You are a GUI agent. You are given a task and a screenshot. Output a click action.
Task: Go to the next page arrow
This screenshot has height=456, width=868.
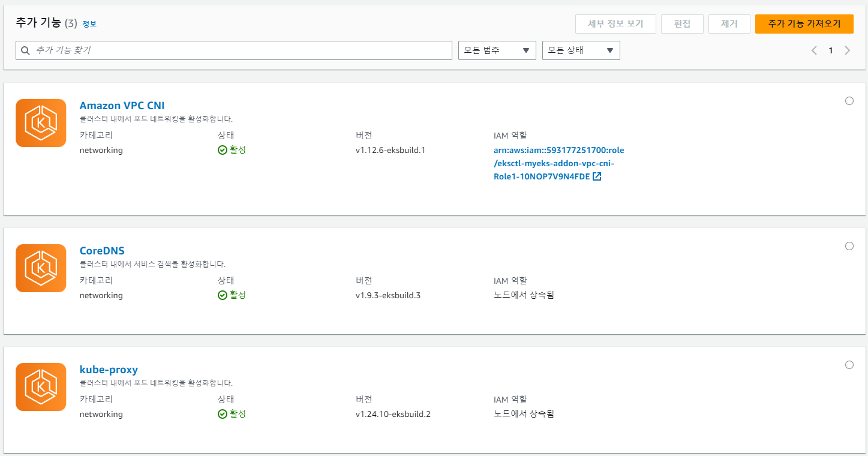point(848,50)
